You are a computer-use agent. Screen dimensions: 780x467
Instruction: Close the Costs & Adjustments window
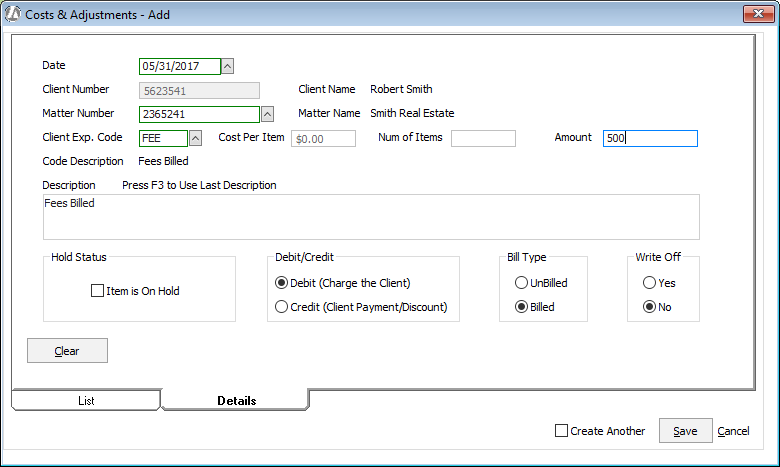pyautogui.click(x=758, y=13)
